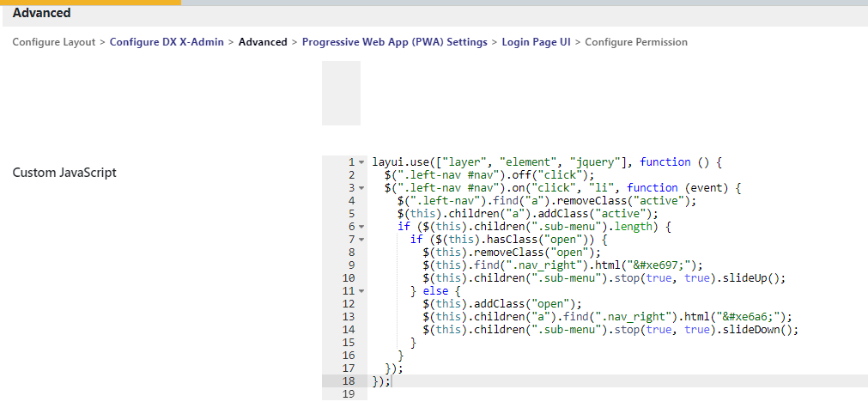Click the slideDown() call on line 14

pyautogui.click(x=760, y=329)
